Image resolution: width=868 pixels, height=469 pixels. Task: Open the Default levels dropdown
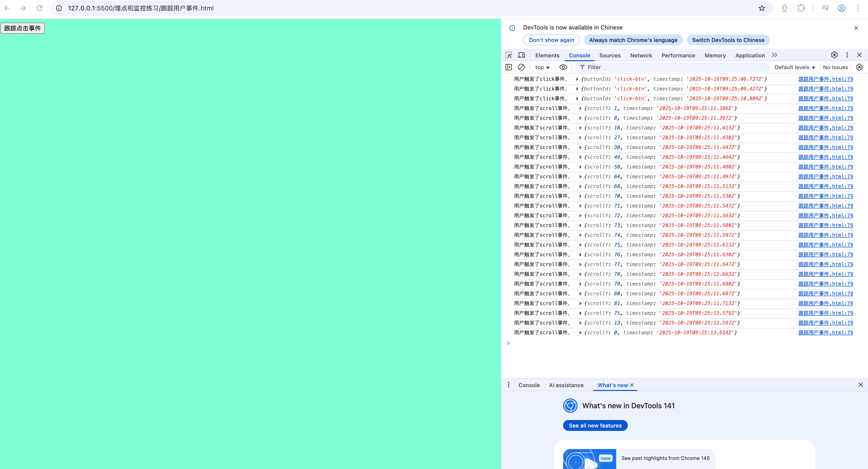(x=794, y=67)
